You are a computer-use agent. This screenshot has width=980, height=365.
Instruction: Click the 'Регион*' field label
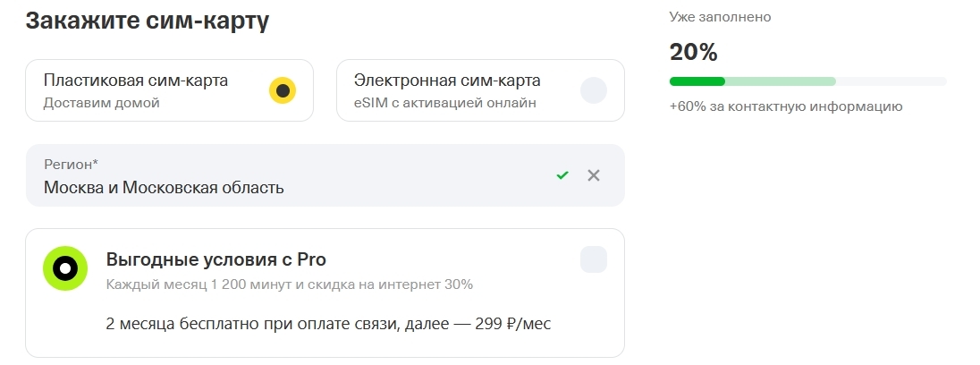pyautogui.click(x=72, y=165)
